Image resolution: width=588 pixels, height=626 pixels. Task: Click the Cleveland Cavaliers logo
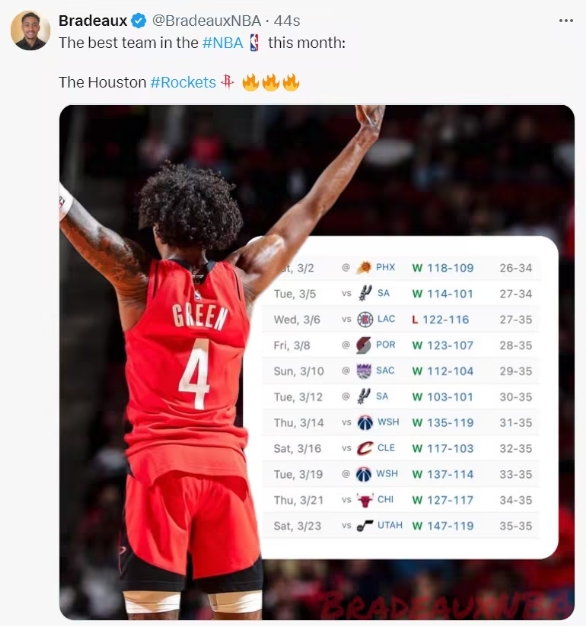364,448
